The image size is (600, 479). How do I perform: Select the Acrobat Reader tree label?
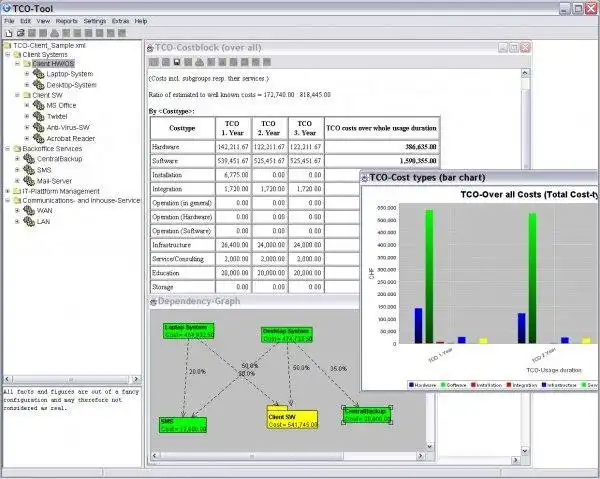click(x=71, y=138)
